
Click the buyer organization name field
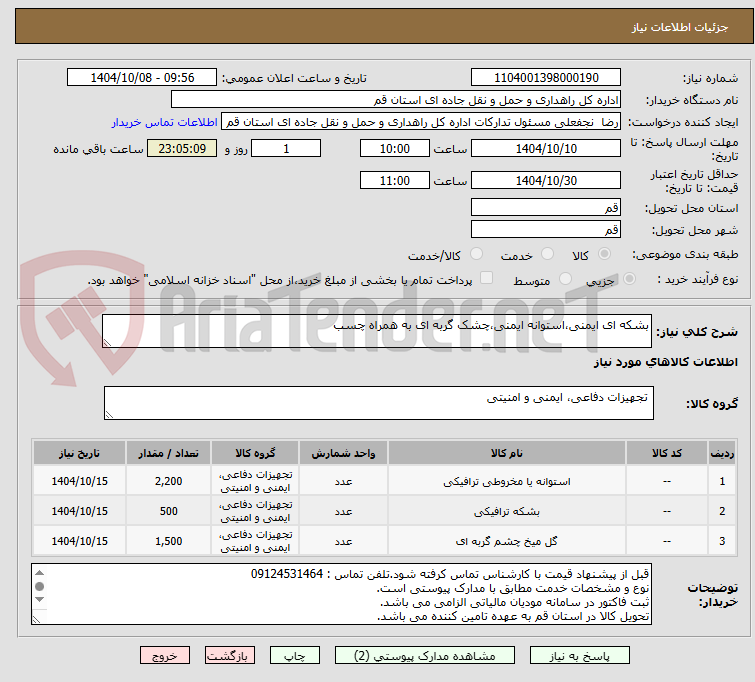pos(396,100)
